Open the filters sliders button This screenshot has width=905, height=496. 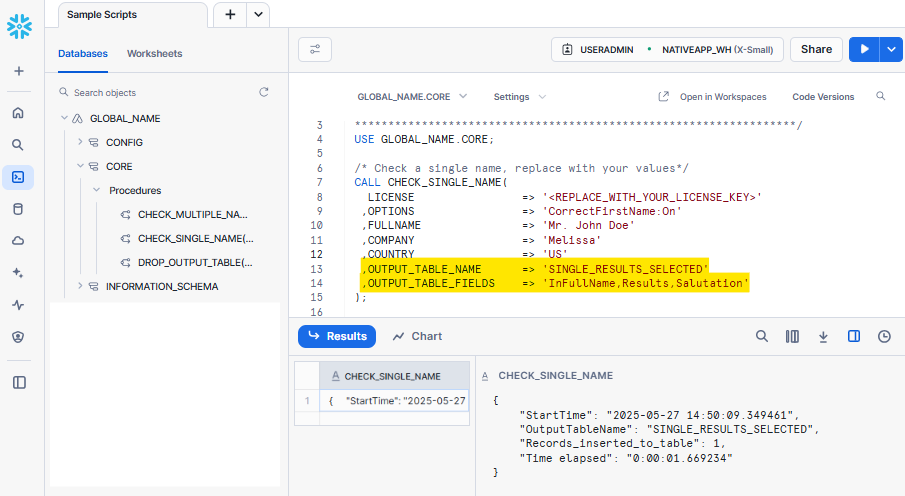tap(315, 50)
